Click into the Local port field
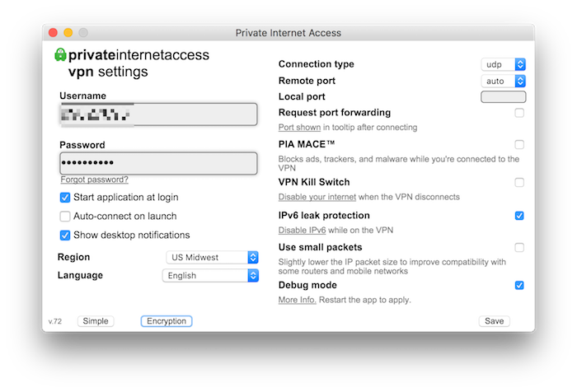This screenshot has width=577, height=392. tap(503, 97)
